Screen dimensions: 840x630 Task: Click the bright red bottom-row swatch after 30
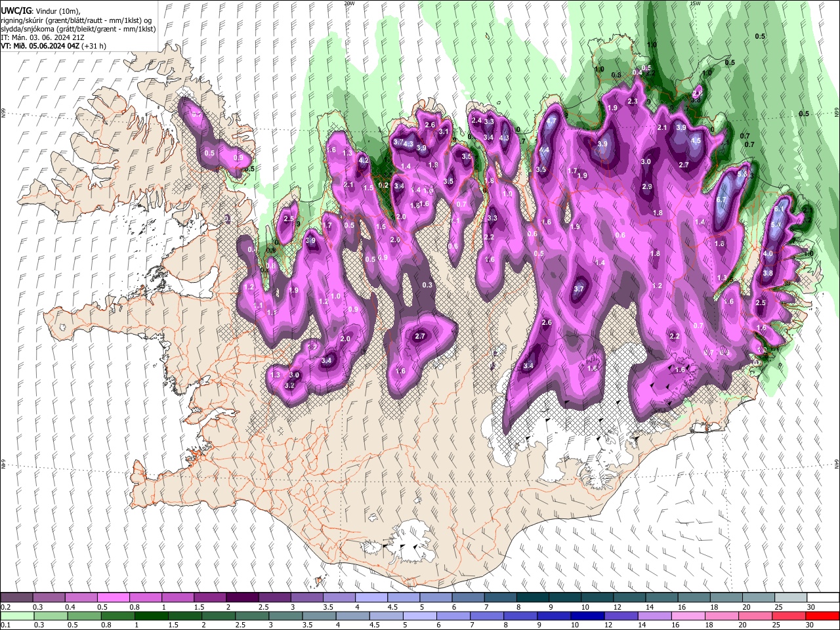click(822, 616)
